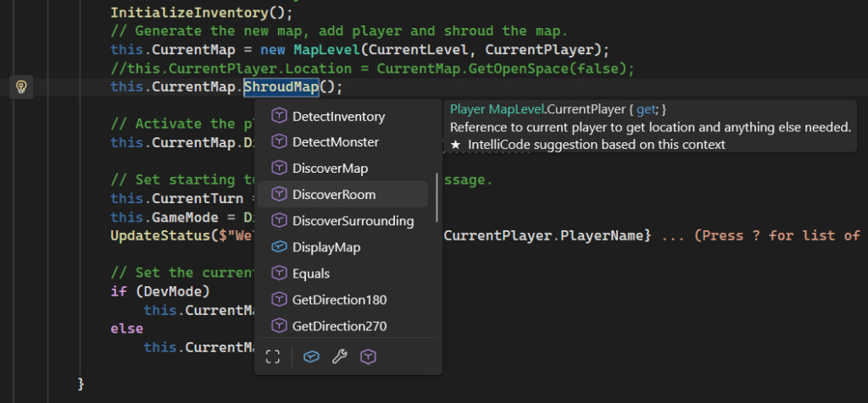The image size is (868, 403).
Task: Click the commented GetOpenSpace line
Action: tap(372, 69)
